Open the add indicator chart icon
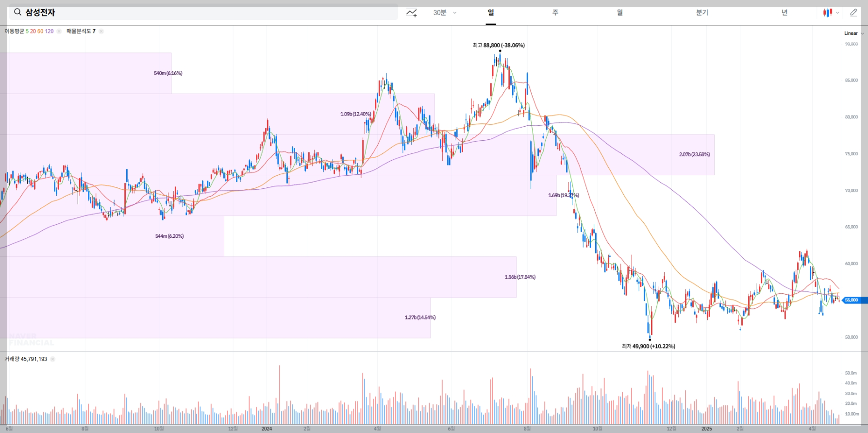This screenshot has width=868, height=433. coord(412,13)
